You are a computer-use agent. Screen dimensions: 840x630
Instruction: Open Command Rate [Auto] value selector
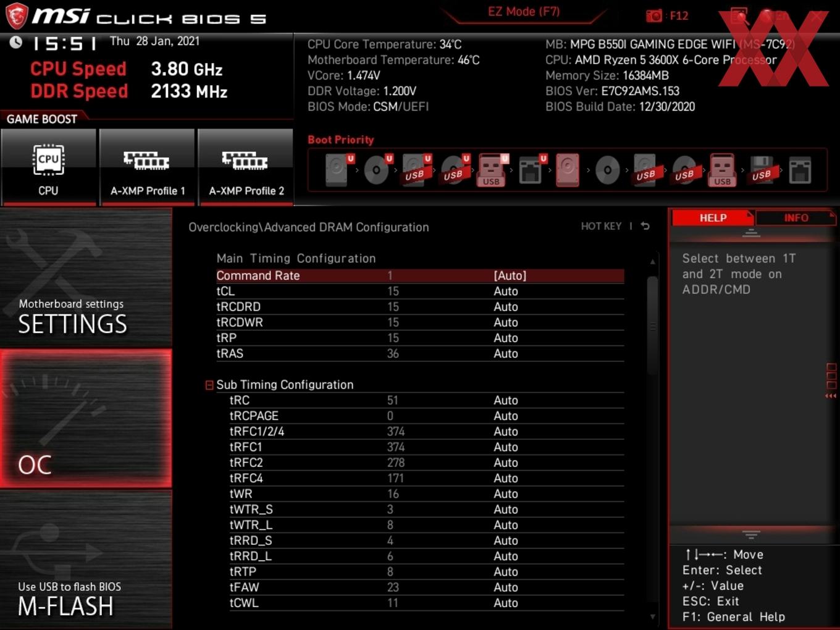(510, 275)
